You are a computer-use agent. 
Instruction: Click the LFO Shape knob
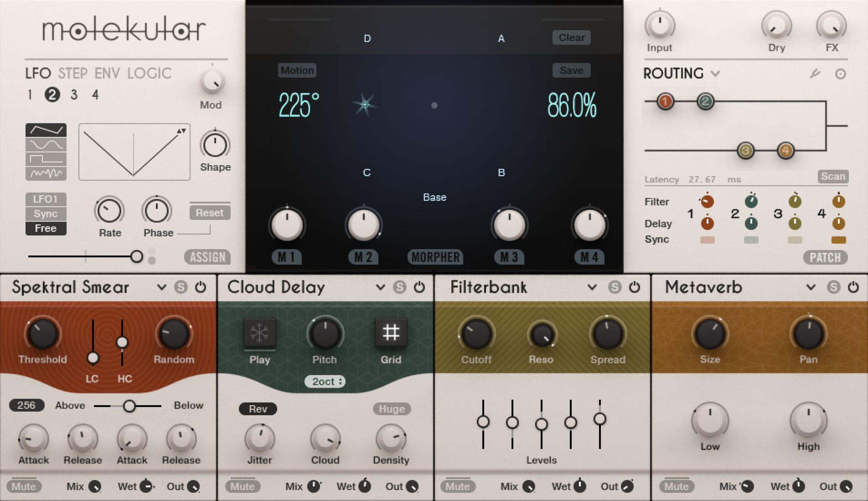pos(215,145)
